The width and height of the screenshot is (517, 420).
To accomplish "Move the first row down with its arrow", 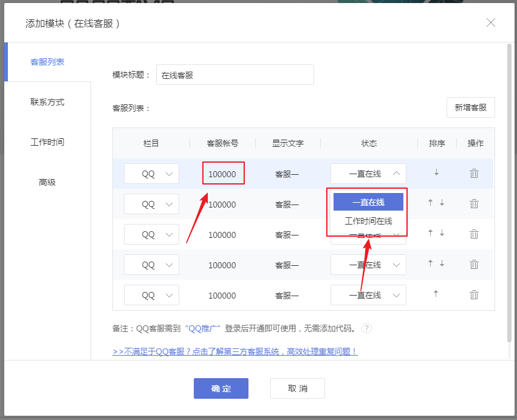I will pyautogui.click(x=436, y=172).
